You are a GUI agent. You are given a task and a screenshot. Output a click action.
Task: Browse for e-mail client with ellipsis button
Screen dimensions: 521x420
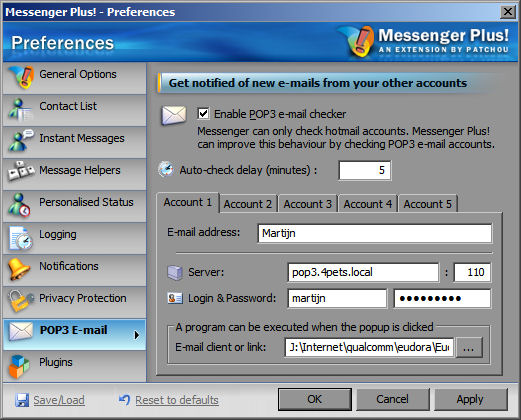(x=469, y=348)
